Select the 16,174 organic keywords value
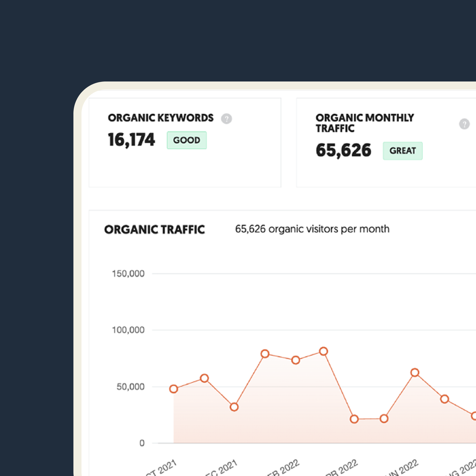The image size is (476, 476). tap(131, 140)
